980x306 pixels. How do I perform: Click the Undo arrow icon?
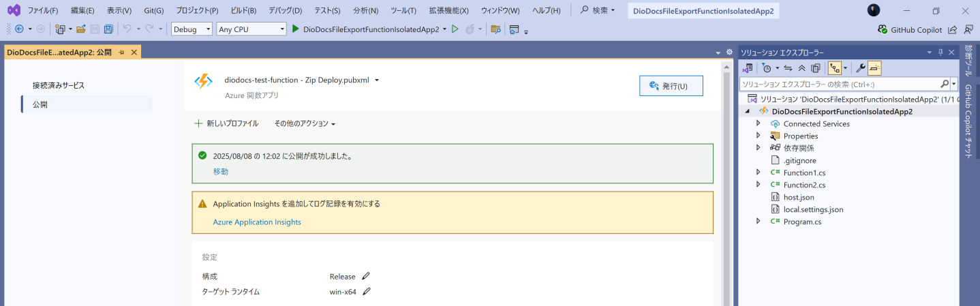[x=127, y=29]
